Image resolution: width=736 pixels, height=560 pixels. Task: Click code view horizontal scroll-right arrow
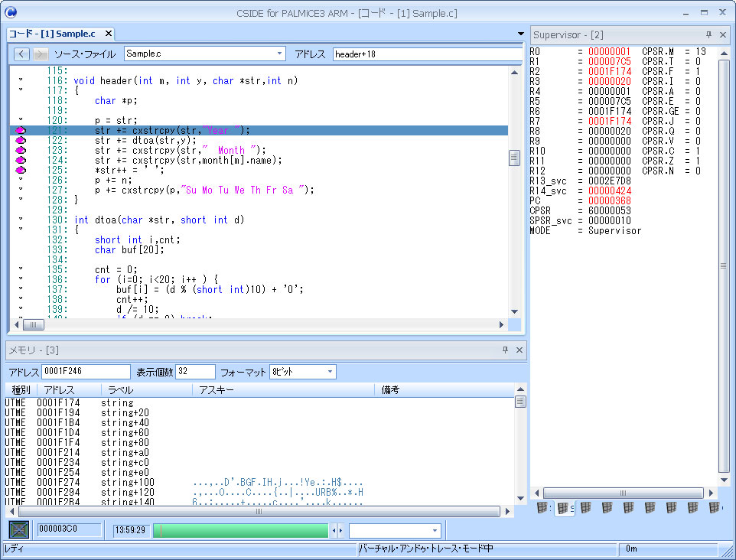coord(501,324)
